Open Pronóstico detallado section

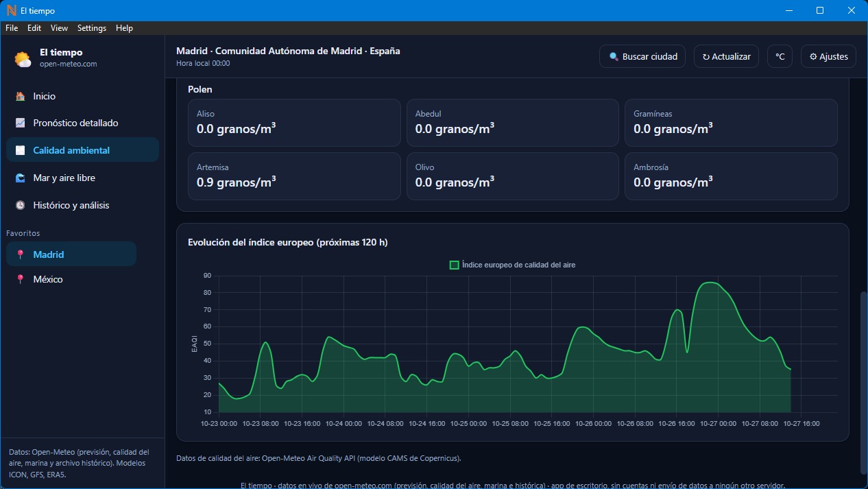click(82, 123)
